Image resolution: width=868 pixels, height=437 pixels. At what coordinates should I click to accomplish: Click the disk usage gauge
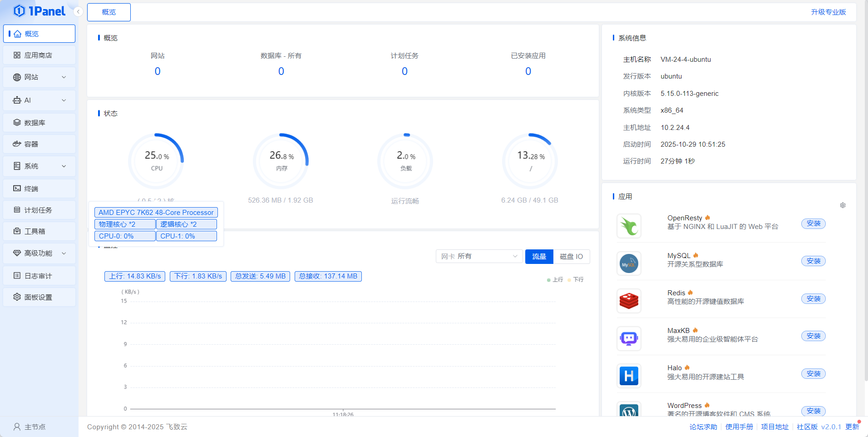pyautogui.click(x=530, y=161)
